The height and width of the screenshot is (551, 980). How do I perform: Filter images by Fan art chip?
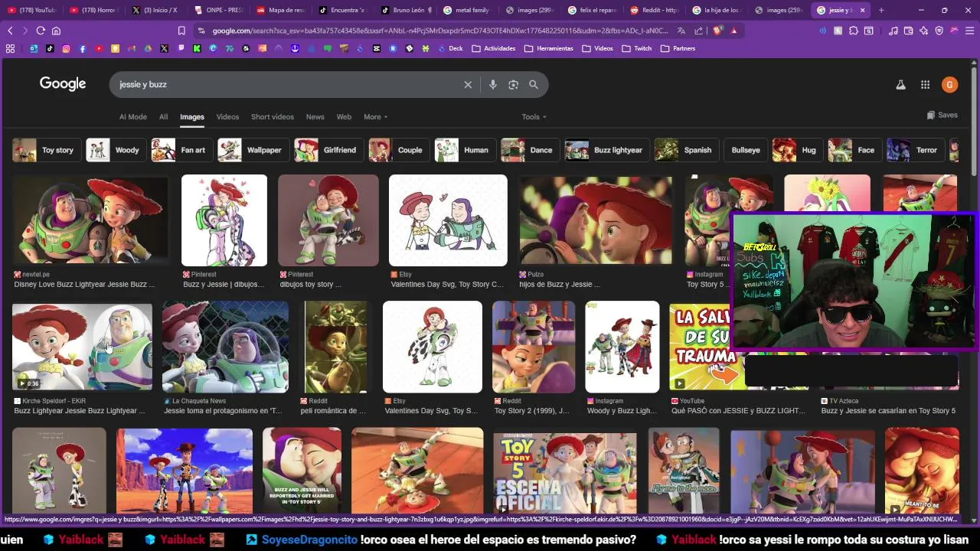tap(181, 150)
